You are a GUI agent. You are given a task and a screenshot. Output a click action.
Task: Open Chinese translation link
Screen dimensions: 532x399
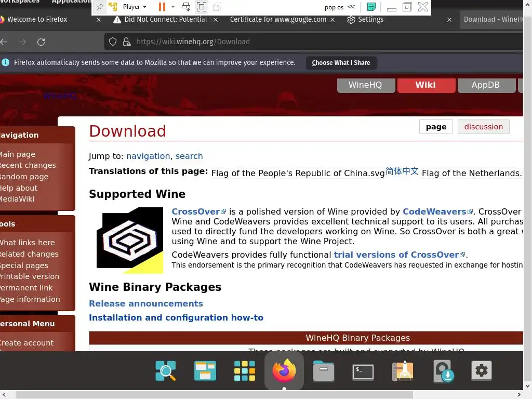(x=402, y=171)
